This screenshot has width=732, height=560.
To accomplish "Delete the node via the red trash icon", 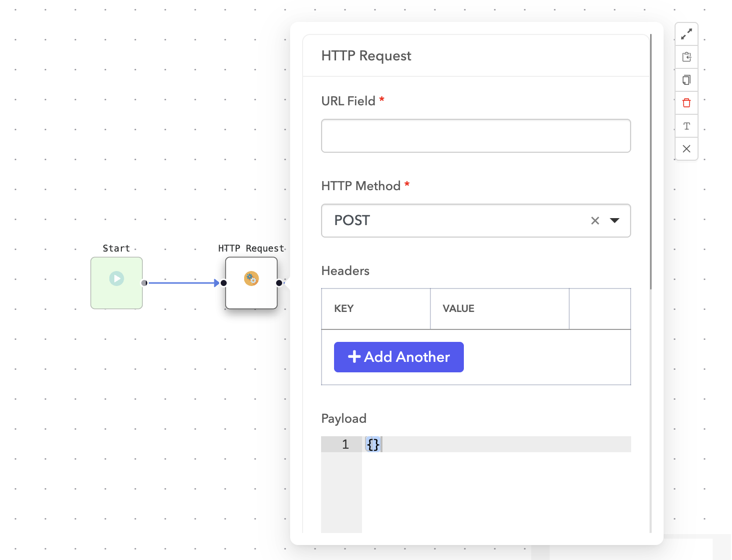I will [687, 103].
